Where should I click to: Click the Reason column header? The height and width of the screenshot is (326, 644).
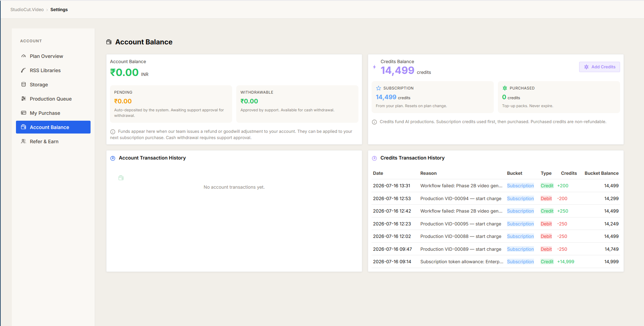(429, 173)
